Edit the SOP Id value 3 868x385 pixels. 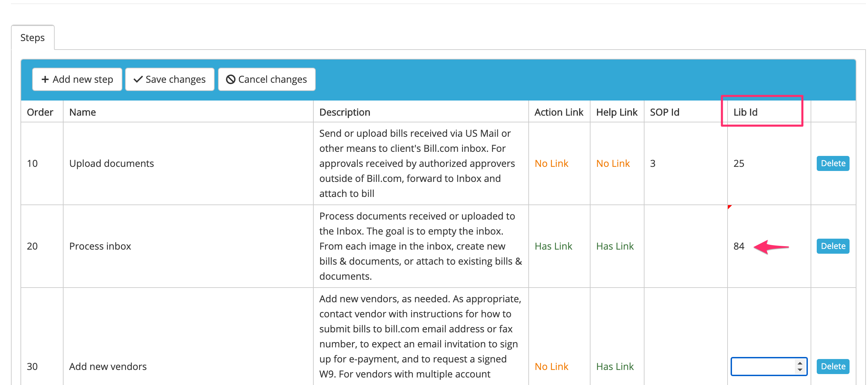point(653,163)
